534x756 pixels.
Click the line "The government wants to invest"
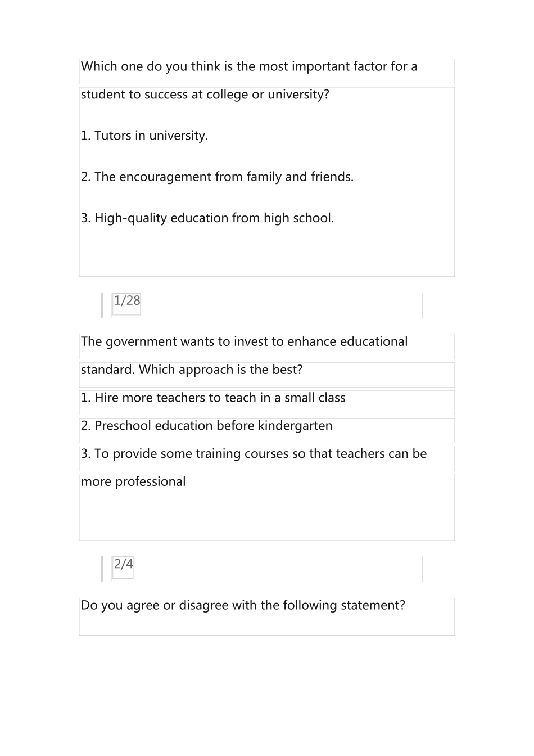pos(244,342)
